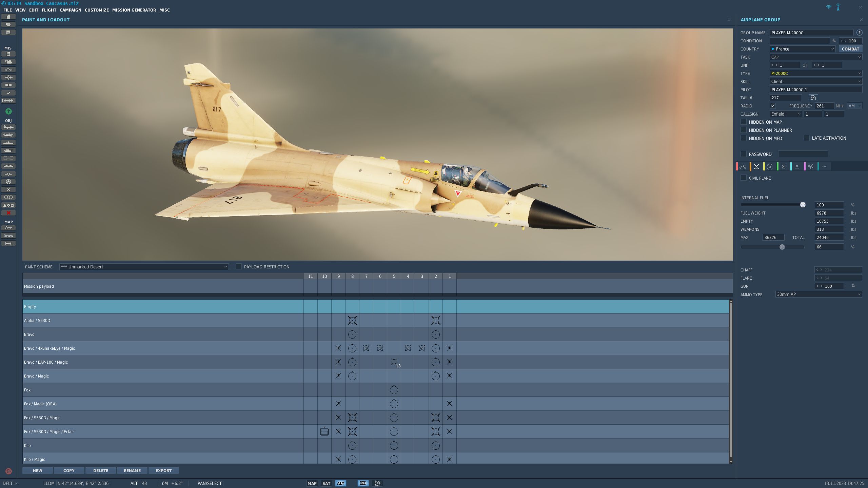Viewport: 868px width, 488px height.
Task: Open the Campaign menu
Action: point(70,10)
